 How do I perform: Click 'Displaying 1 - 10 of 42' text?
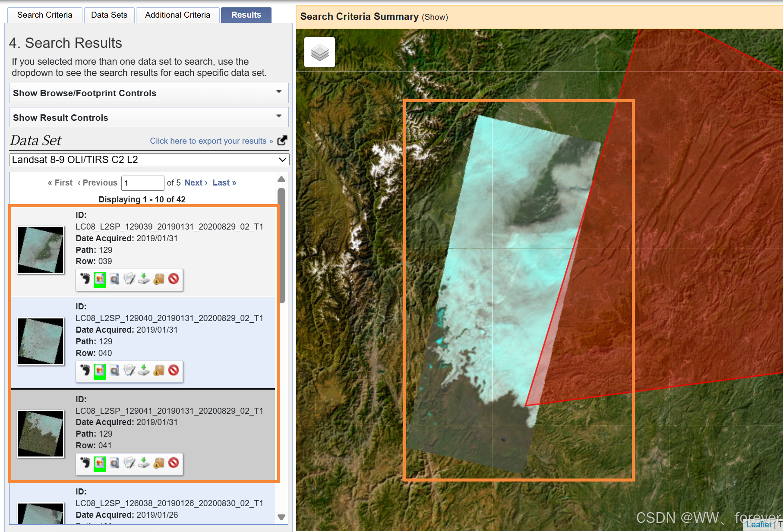click(x=142, y=199)
